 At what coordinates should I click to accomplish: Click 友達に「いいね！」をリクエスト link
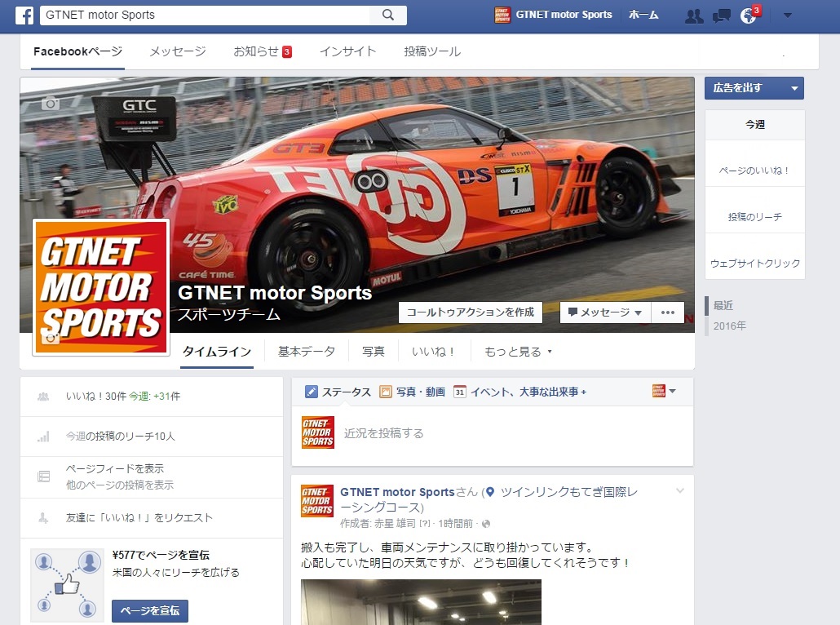click(139, 518)
